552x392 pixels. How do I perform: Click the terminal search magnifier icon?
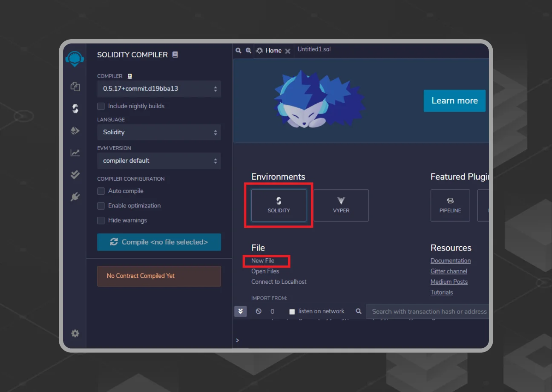coord(359,311)
